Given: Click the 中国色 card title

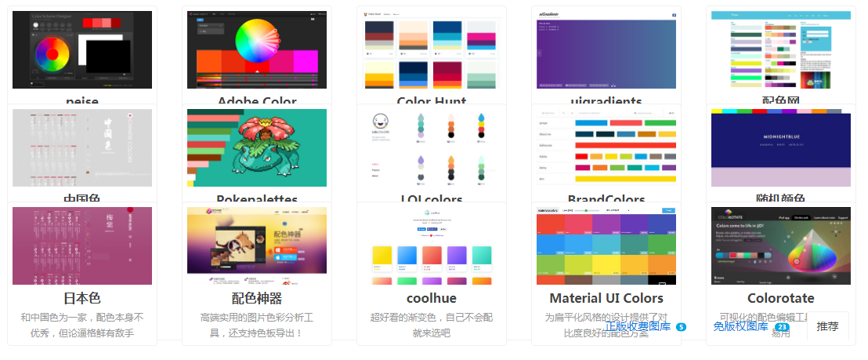Looking at the screenshot, I should [82, 199].
